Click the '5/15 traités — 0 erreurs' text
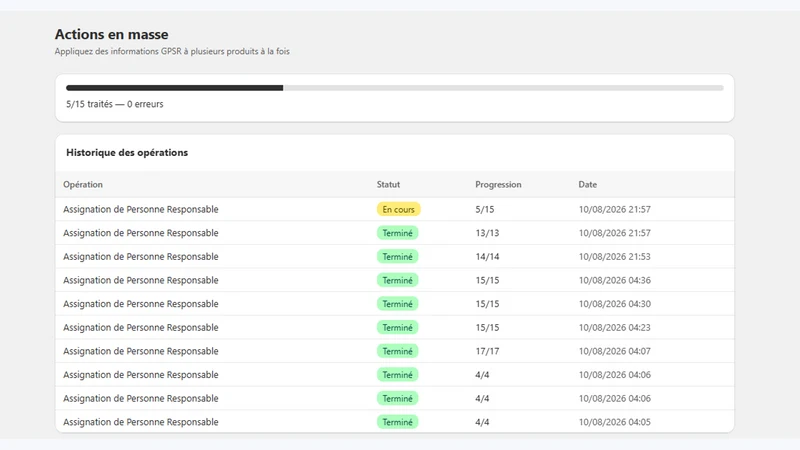Image resolution: width=800 pixels, height=450 pixels. (115, 104)
